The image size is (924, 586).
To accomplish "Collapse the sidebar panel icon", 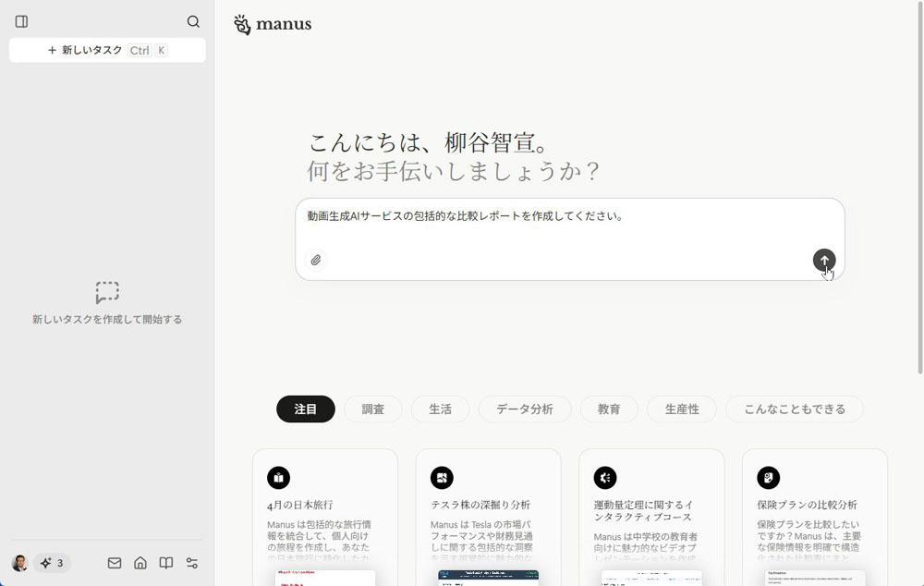I will 22,22.
